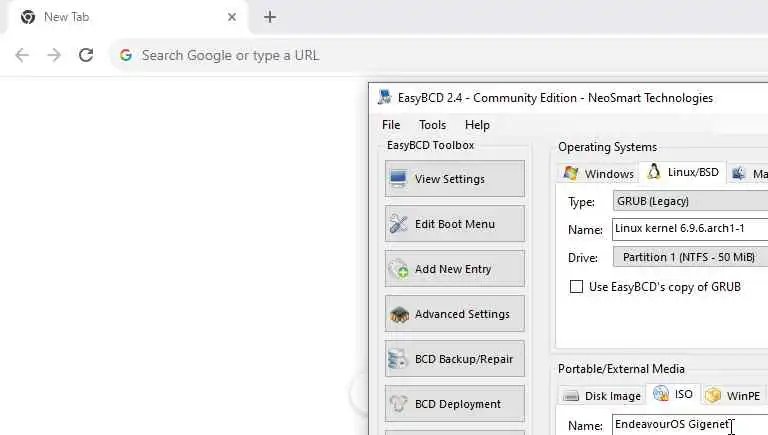Click the browser back arrow
The image size is (768, 435).
22,55
